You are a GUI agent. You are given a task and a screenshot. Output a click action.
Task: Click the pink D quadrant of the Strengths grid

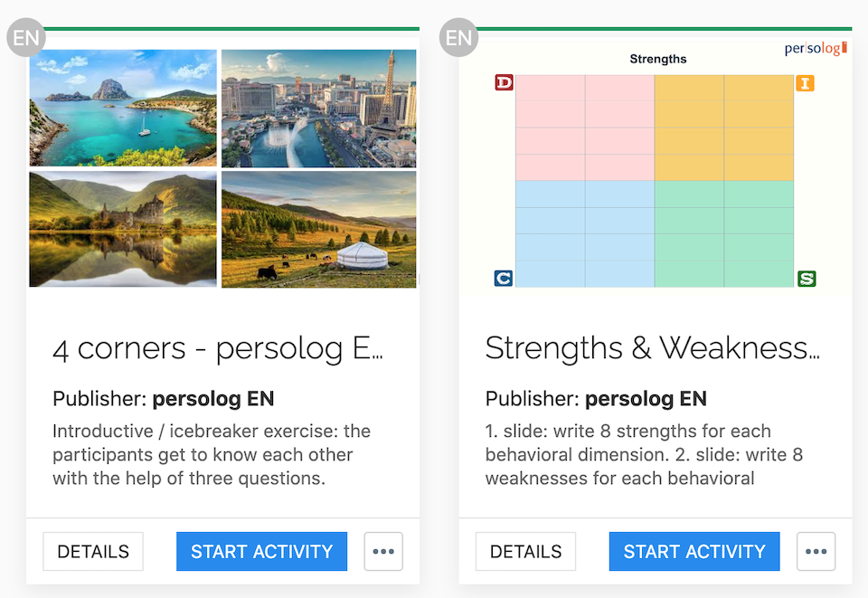(x=585, y=128)
